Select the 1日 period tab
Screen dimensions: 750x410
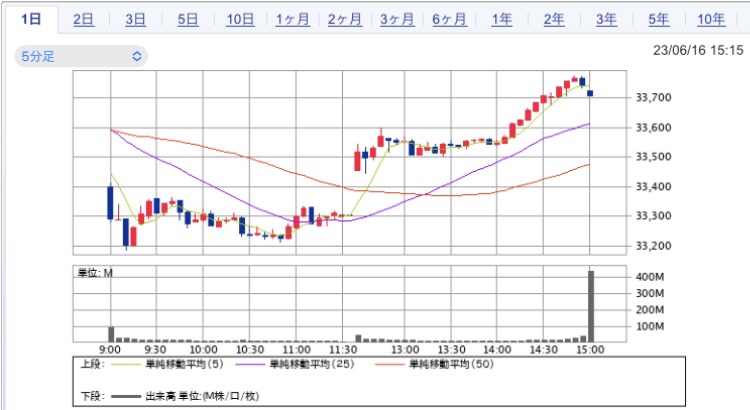click(31, 19)
